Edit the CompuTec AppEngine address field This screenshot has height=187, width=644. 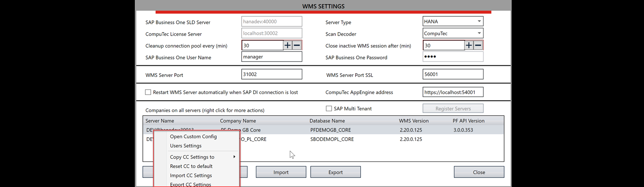click(x=453, y=92)
